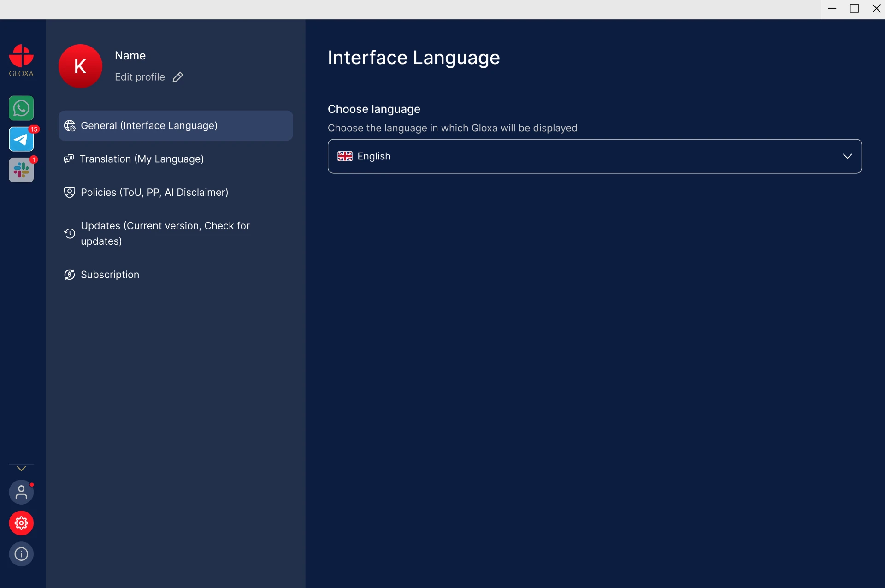The image size is (885, 588).
Task: Open the user account icon
Action: tap(21, 492)
